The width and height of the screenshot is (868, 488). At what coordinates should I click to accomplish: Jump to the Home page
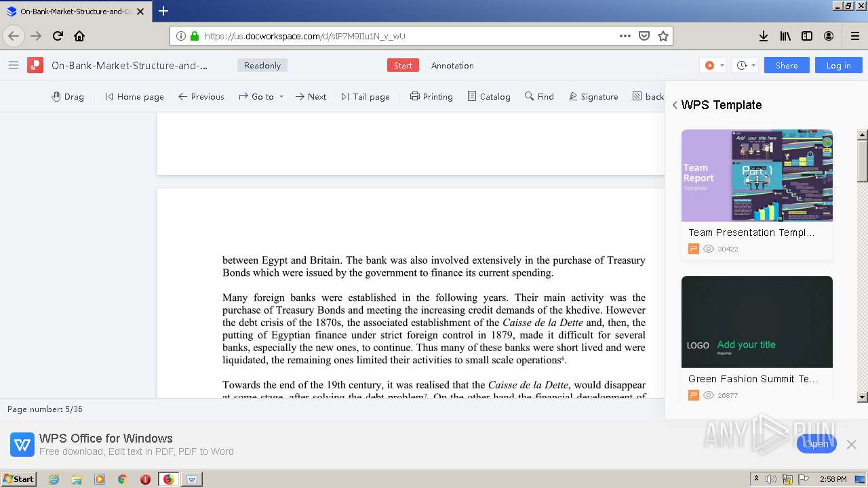(134, 96)
